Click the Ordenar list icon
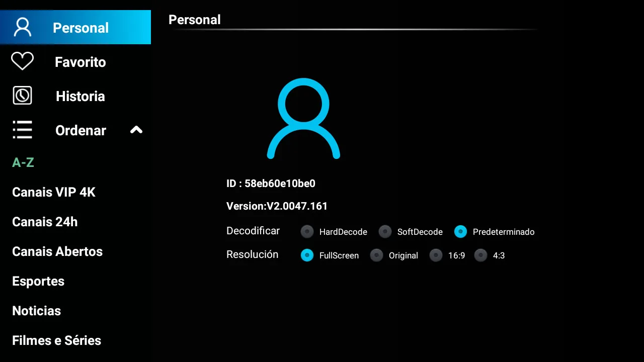Image resolution: width=644 pixels, height=362 pixels. click(22, 130)
